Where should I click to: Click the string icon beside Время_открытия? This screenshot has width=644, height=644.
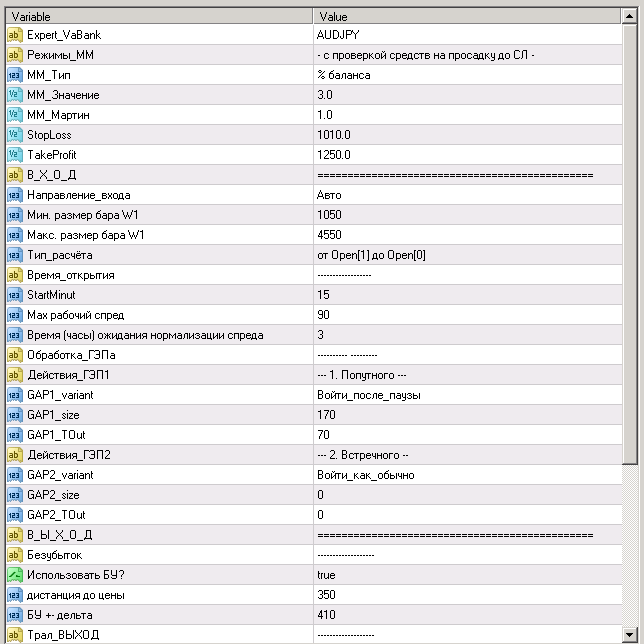coord(14,275)
